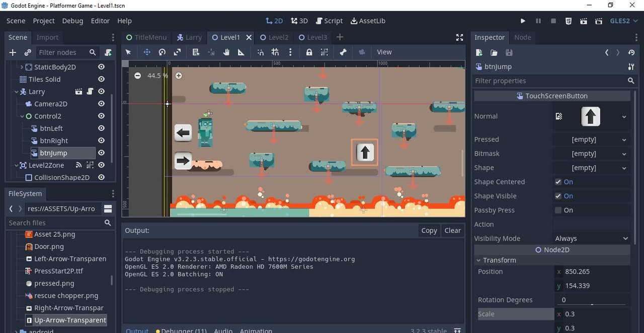Image resolution: width=644 pixels, height=333 pixels.
Task: Add a new node with plus icon
Action: [x=13, y=52]
